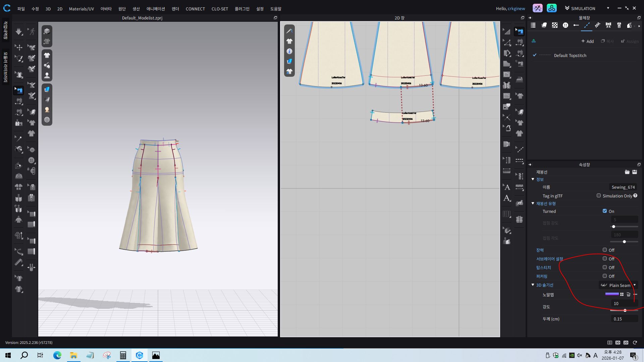Open the Materials/UV menu
Screen dimensions: 644x362
tap(81, 9)
